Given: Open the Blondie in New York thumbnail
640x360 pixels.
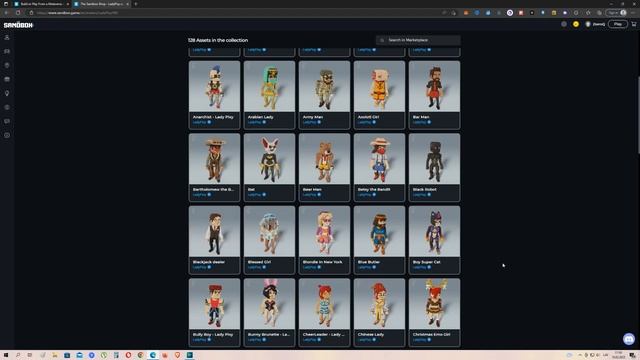Looking at the screenshot, I should point(324,231).
